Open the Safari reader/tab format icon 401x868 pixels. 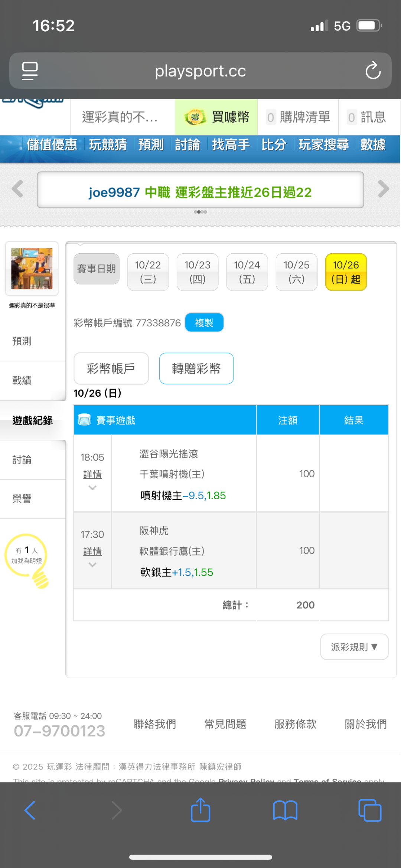30,71
